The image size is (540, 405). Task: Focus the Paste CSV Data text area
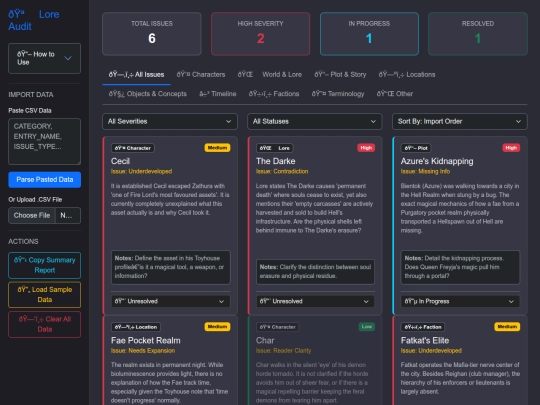coord(44,142)
